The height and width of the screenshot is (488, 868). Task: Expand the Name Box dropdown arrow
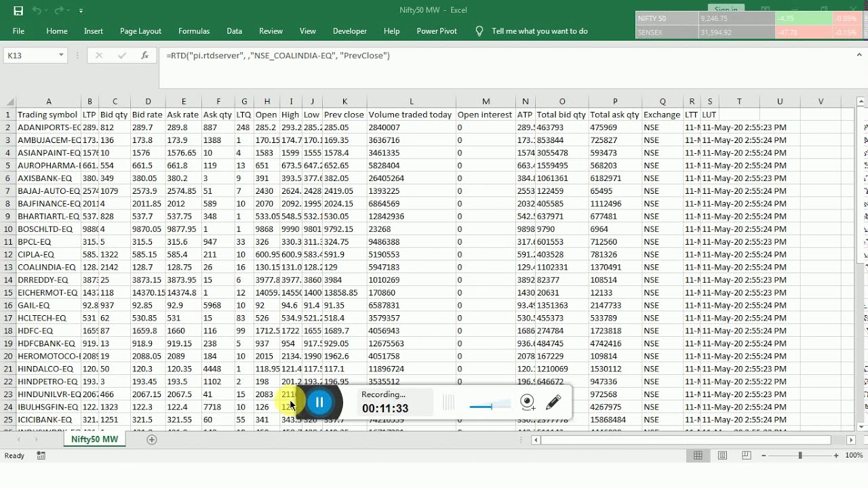pos(61,56)
